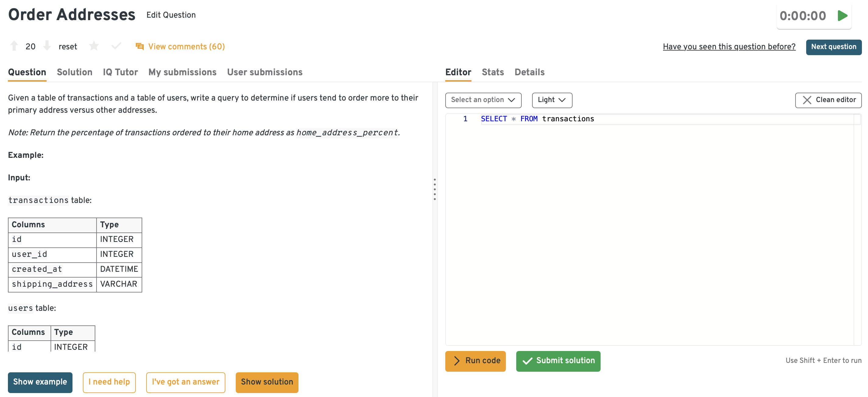This screenshot has width=868, height=397.
Task: Open the IQ Tutor tab
Action: [120, 73]
